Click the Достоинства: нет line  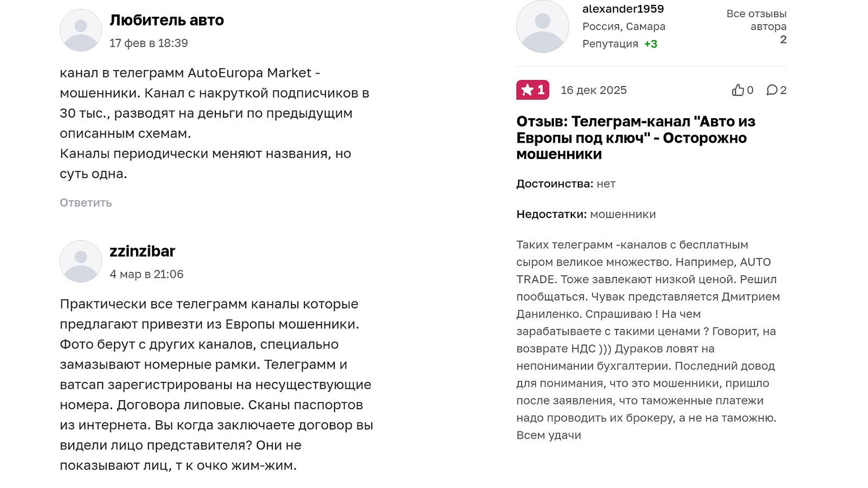click(x=566, y=184)
